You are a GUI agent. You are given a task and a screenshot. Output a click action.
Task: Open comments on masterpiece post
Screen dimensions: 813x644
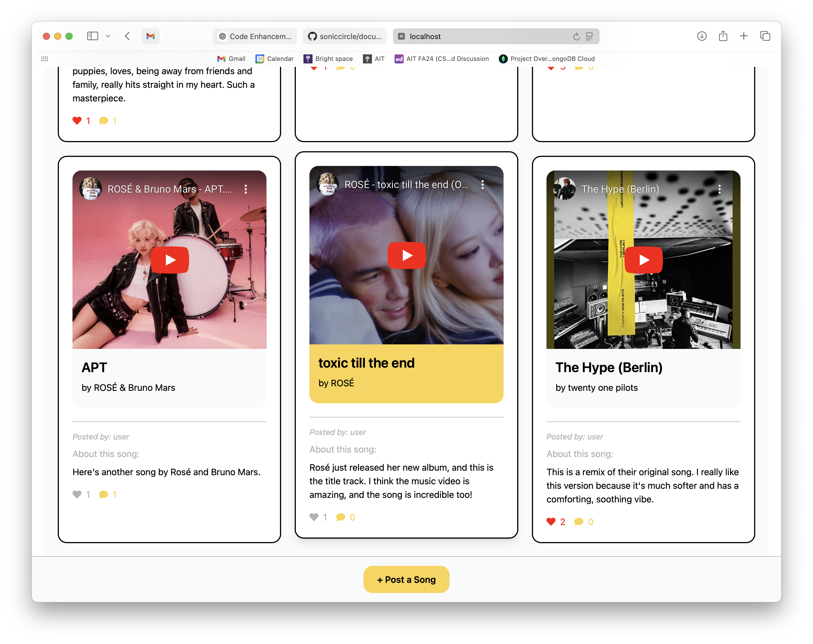tap(103, 121)
